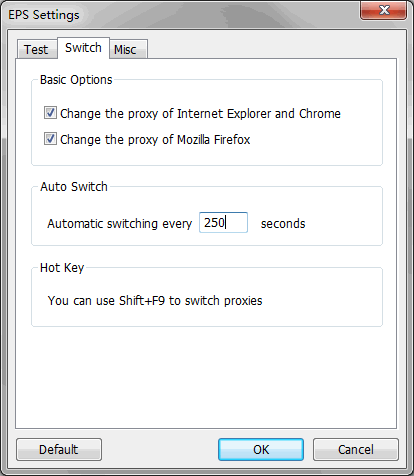Untick the Internet Explorer and Chrome proxy checkbox
The width and height of the screenshot is (414, 476).
(x=50, y=113)
